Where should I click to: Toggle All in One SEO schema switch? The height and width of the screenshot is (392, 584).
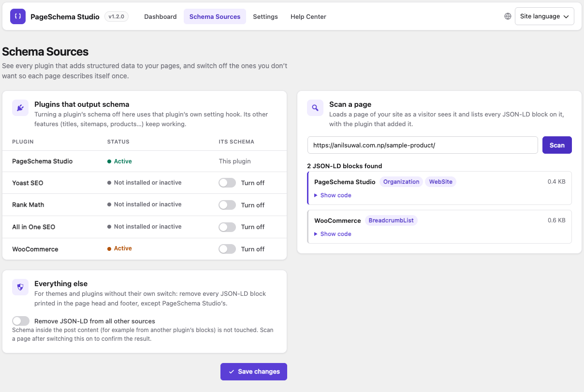227,227
